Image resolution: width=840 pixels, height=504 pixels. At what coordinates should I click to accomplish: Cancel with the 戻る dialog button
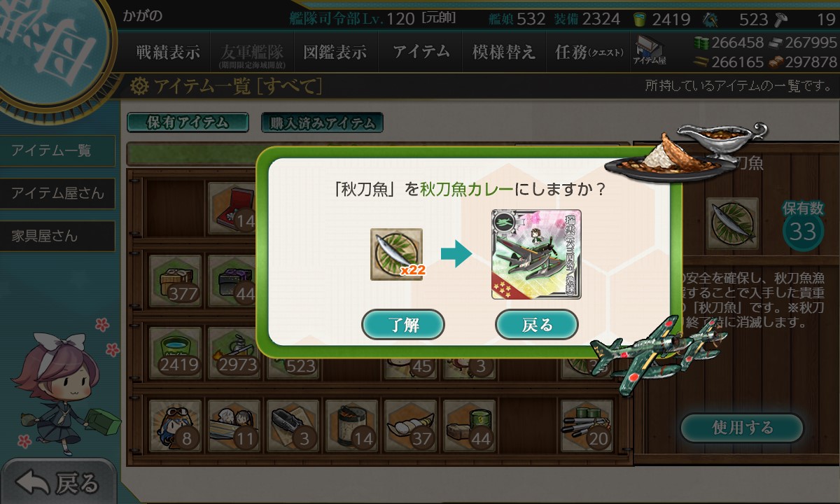tap(536, 325)
